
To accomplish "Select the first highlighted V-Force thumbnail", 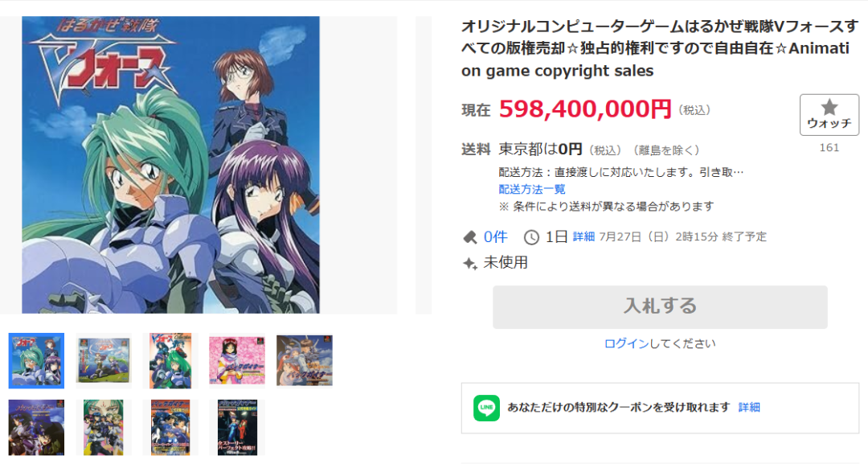I will (36, 360).
